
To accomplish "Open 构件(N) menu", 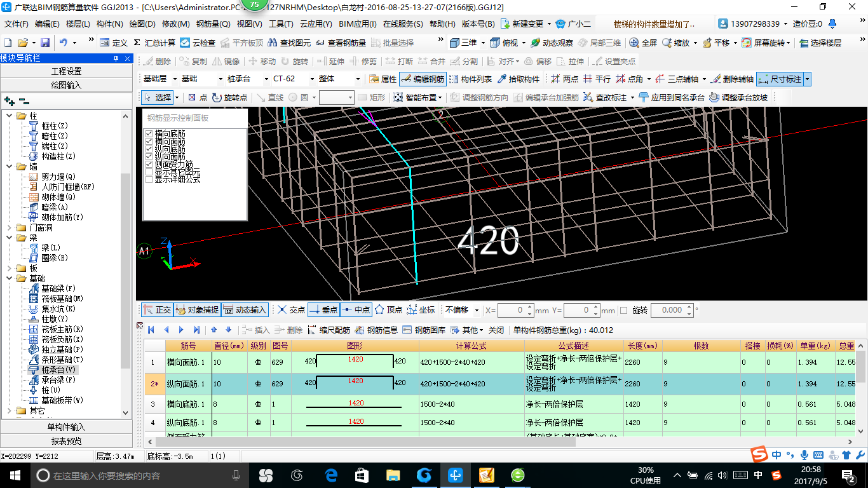I will (x=109, y=24).
